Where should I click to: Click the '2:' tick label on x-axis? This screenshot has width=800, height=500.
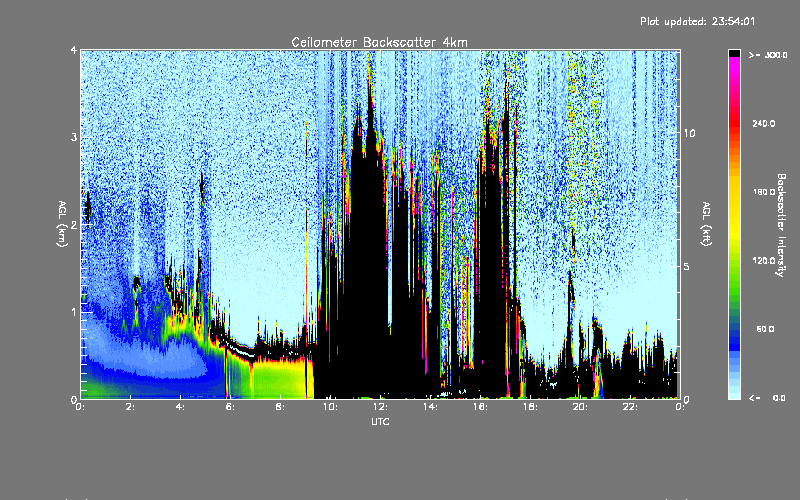130,407
